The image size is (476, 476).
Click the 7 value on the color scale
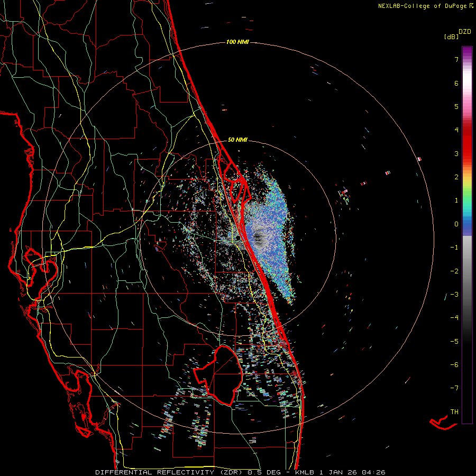click(456, 59)
